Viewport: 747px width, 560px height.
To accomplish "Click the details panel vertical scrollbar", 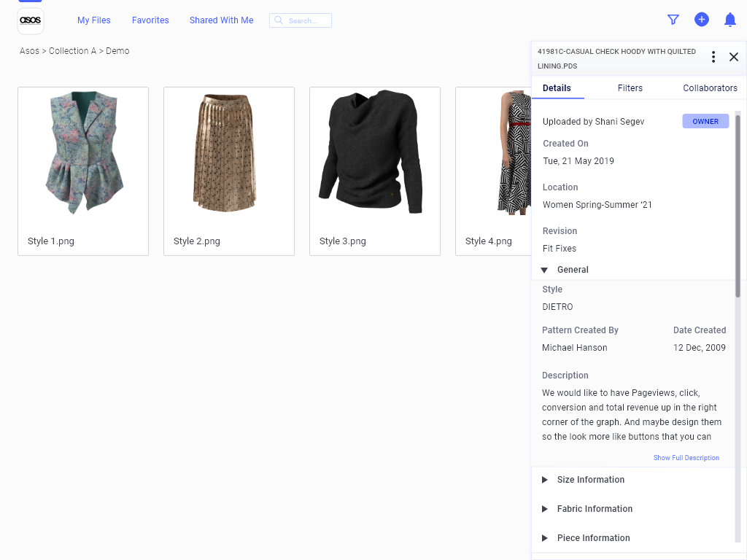I will 738,204.
